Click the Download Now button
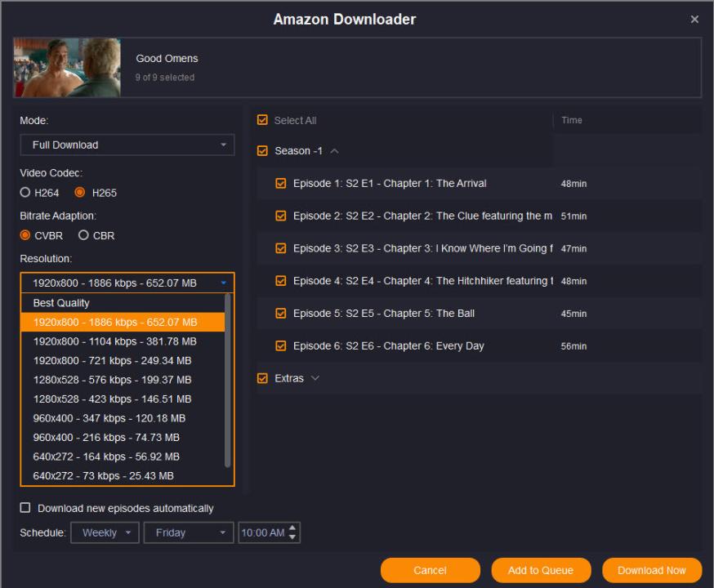Viewport: 714px width, 588px height. click(652, 570)
